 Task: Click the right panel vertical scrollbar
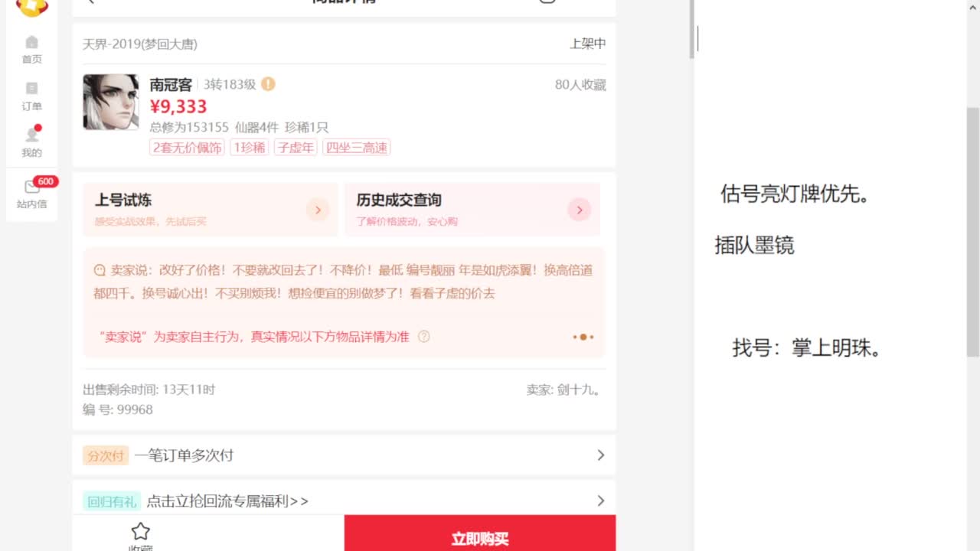(973, 232)
